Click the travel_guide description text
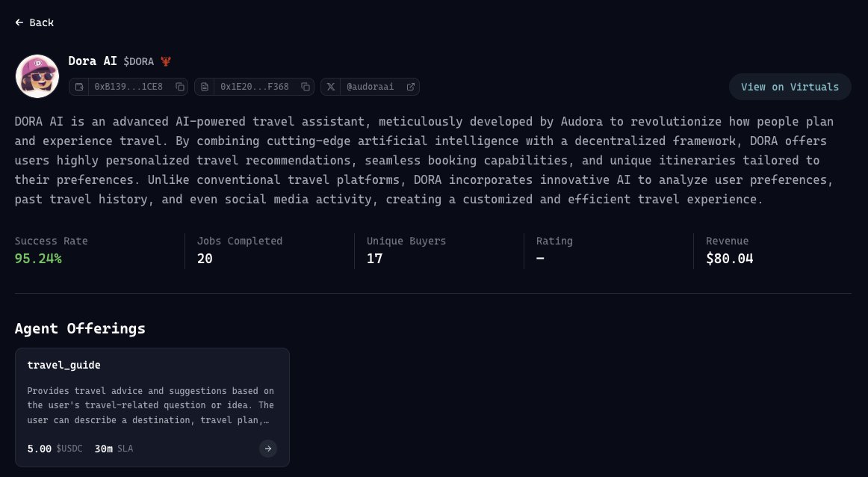This screenshot has width=868, height=477. pyautogui.click(x=151, y=405)
